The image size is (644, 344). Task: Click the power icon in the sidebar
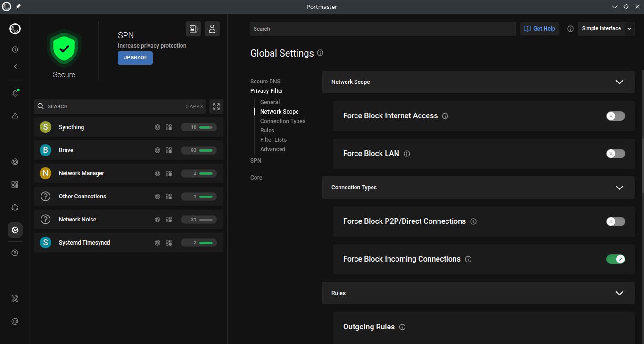click(x=15, y=321)
